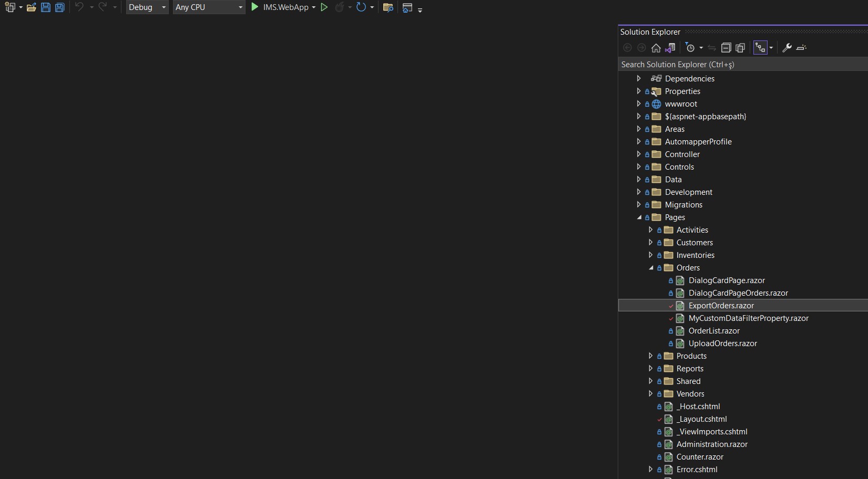
Task: Switch between solutions and folder views icon
Action: coord(670,48)
